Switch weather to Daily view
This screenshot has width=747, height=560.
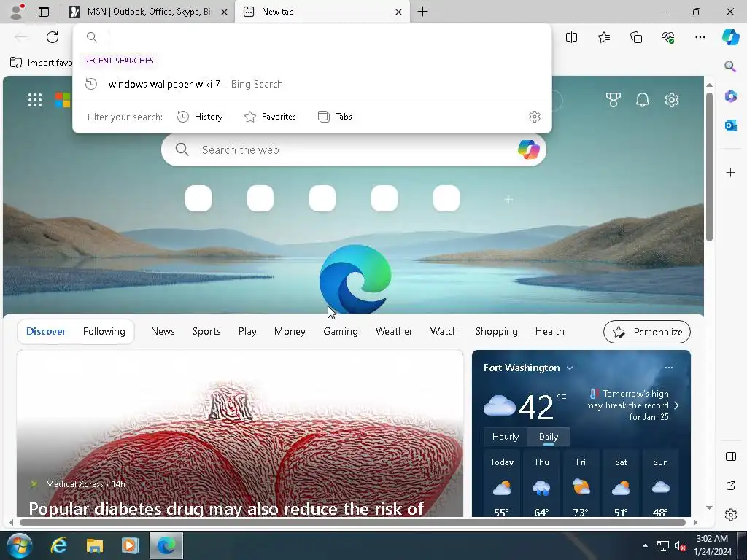[549, 437]
